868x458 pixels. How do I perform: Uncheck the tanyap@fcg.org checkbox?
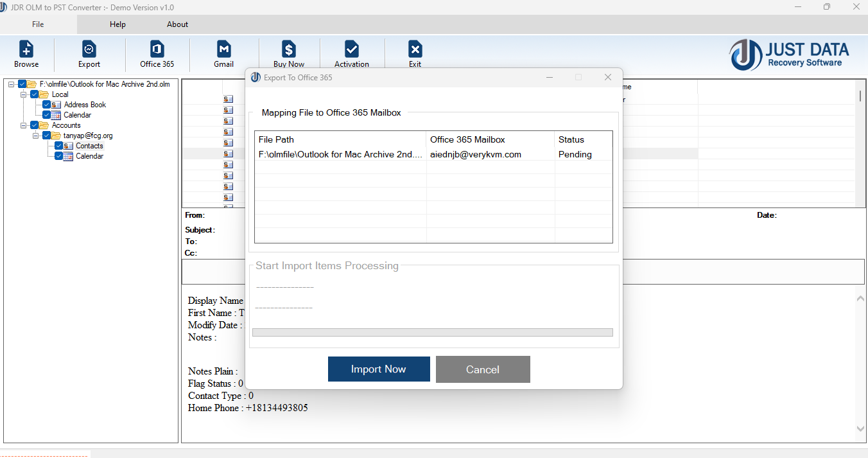pyautogui.click(x=47, y=136)
